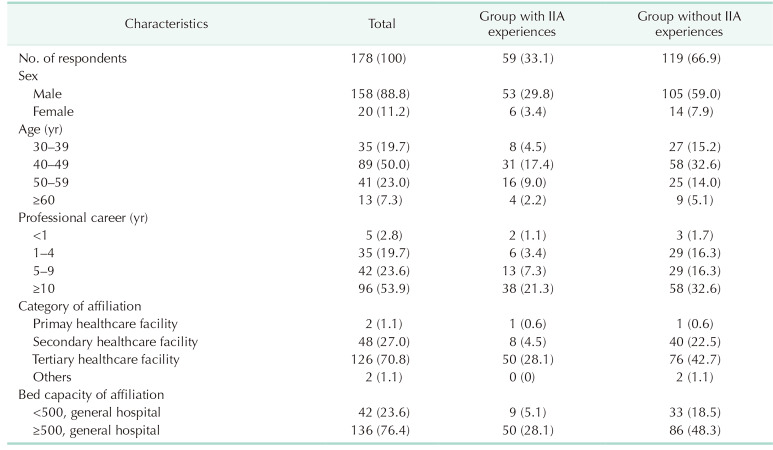Screen dimensions: 773x450
Task: Click the 136 (76.4) total cell
Action: click(x=378, y=431)
